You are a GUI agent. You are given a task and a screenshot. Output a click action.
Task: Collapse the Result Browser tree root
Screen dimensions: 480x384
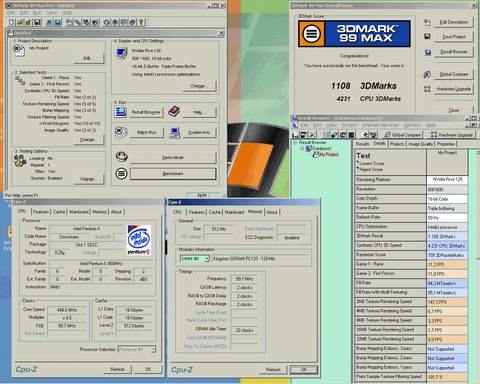click(x=295, y=143)
